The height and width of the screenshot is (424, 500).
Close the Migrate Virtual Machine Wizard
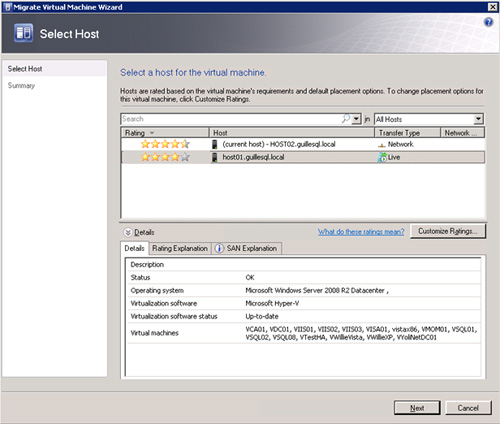pyautogui.click(x=492, y=7)
